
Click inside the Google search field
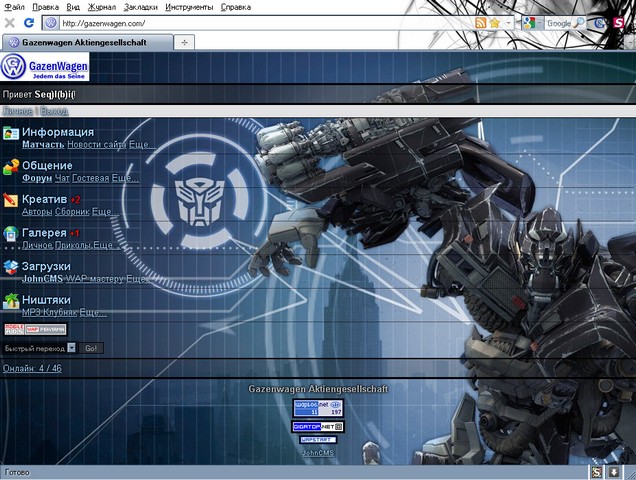(x=559, y=23)
